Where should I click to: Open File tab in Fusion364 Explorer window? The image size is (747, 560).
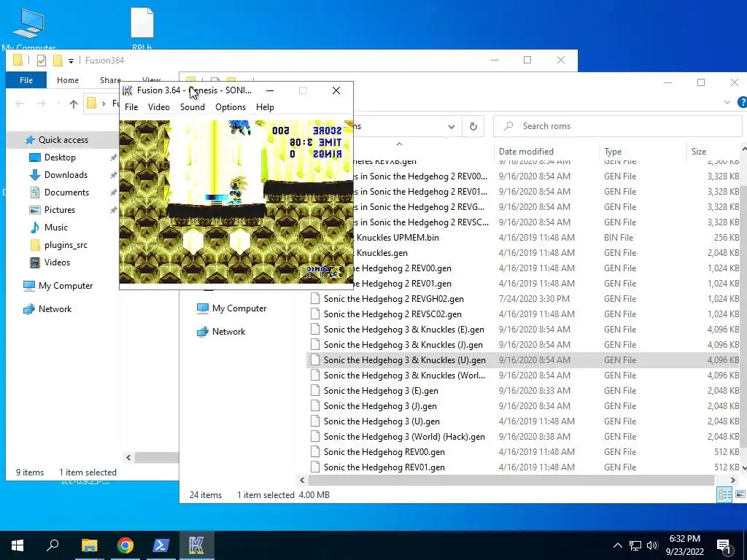[26, 80]
